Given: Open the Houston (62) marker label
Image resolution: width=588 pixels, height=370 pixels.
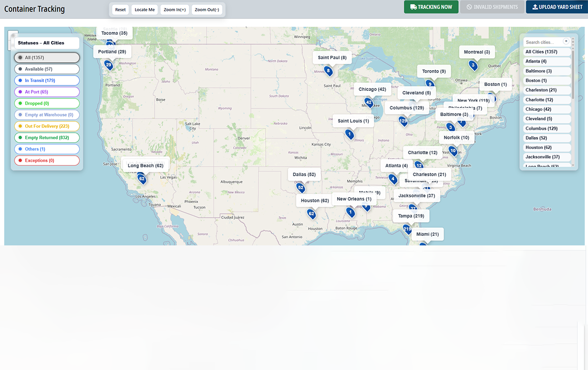Looking at the screenshot, I should 315,201.
